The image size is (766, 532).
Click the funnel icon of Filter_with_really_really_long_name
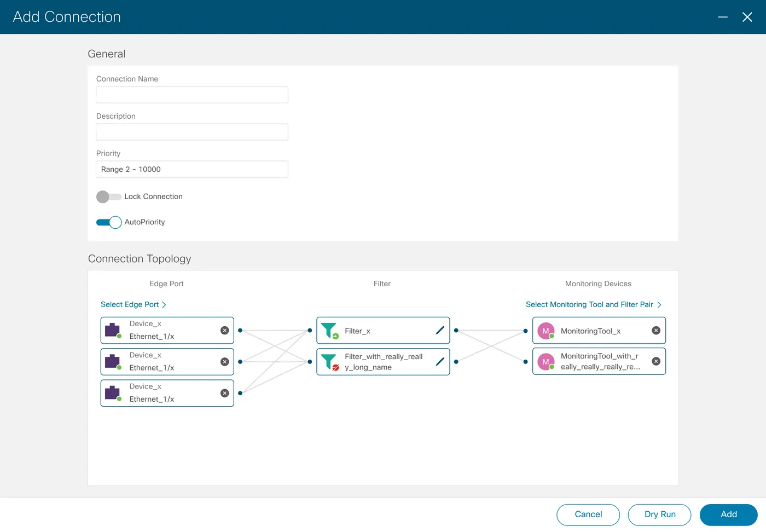329,362
